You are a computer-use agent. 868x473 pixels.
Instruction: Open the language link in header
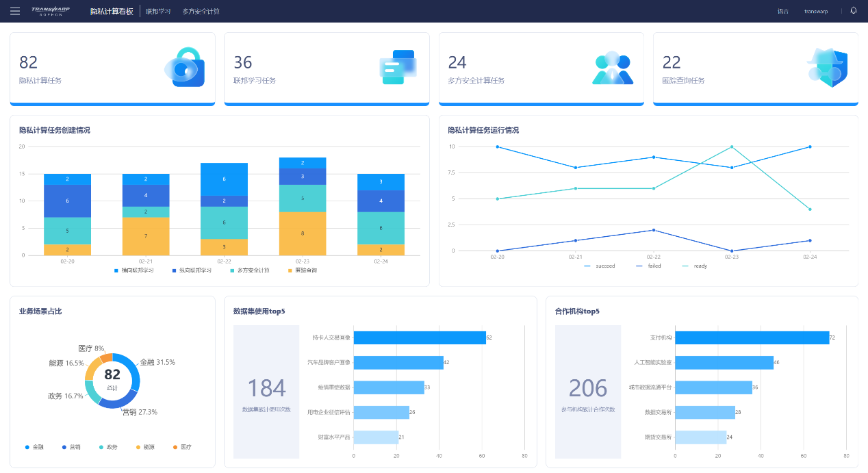[783, 11]
